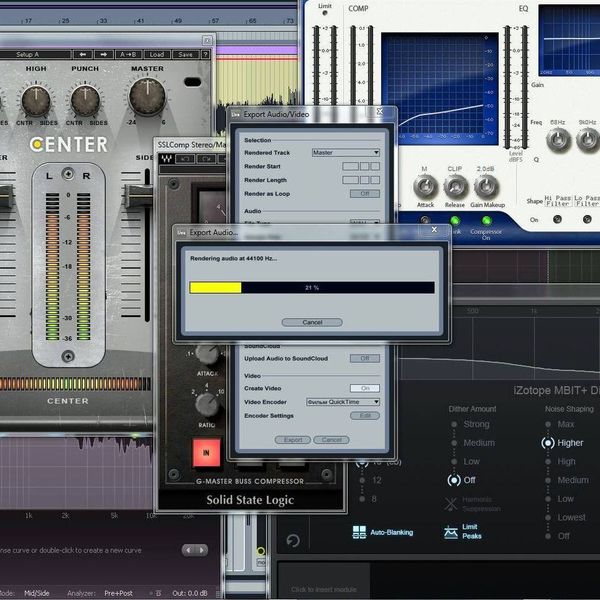Image resolution: width=600 pixels, height=600 pixels.
Task: Click the question mark help button
Action: 205,54
